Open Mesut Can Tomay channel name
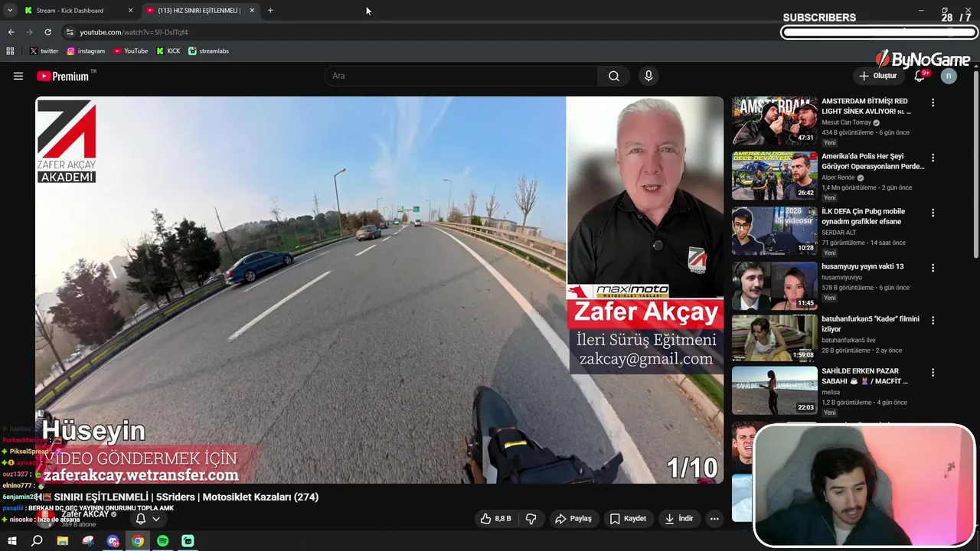Viewport: 980px width, 551px height. 846,122
